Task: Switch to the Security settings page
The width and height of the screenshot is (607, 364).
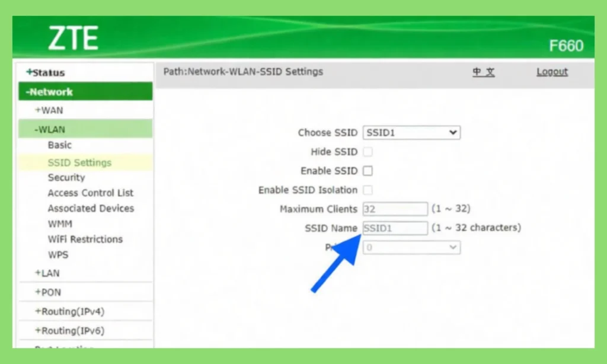Action: point(66,177)
